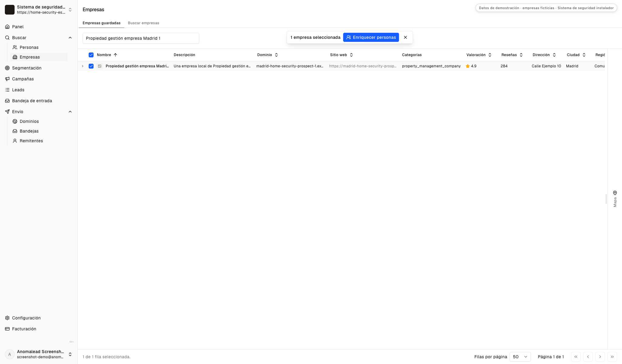The width and height of the screenshot is (622, 364).
Task: Uncheck the select-all header checkbox
Action: coord(91,55)
